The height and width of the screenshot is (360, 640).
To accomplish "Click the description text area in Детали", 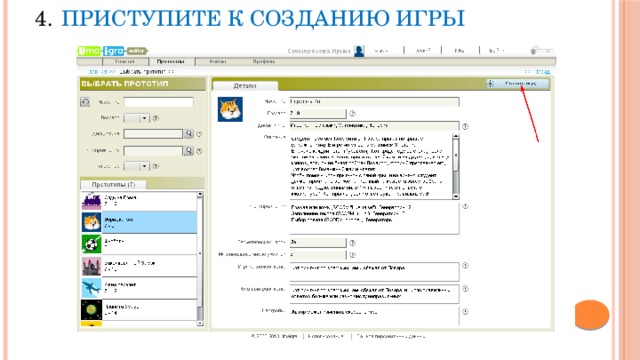I will coord(371,166).
